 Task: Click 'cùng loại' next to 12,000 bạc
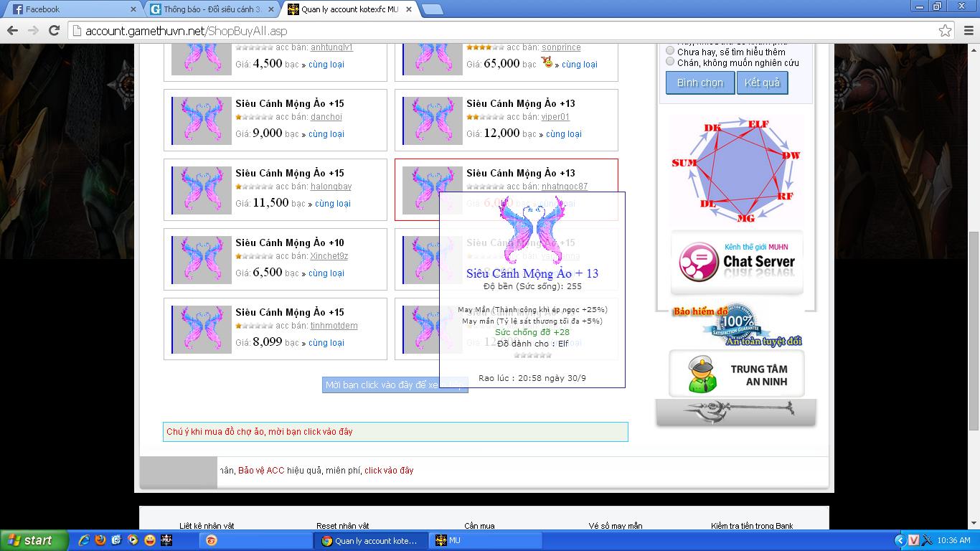pyautogui.click(x=564, y=134)
